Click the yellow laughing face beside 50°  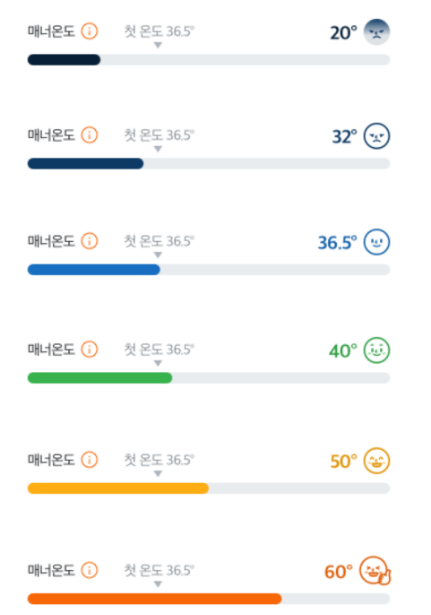[x=376, y=460]
